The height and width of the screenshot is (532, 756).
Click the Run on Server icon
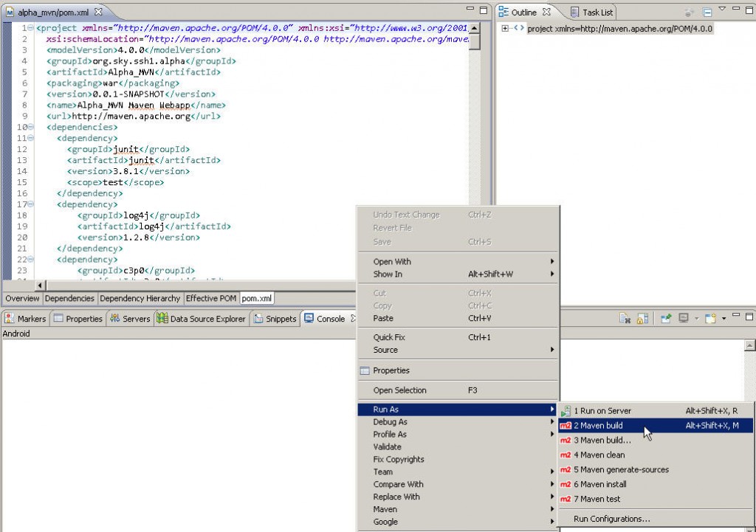[566, 411]
